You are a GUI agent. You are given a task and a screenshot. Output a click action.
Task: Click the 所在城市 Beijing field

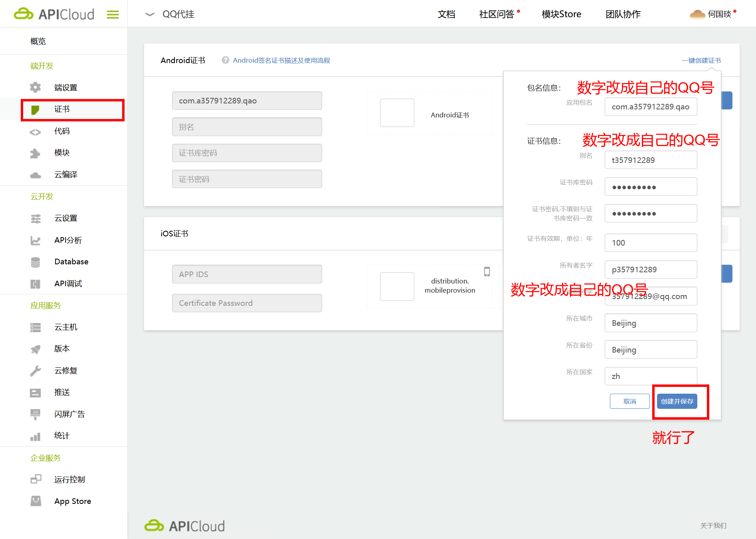pos(651,323)
